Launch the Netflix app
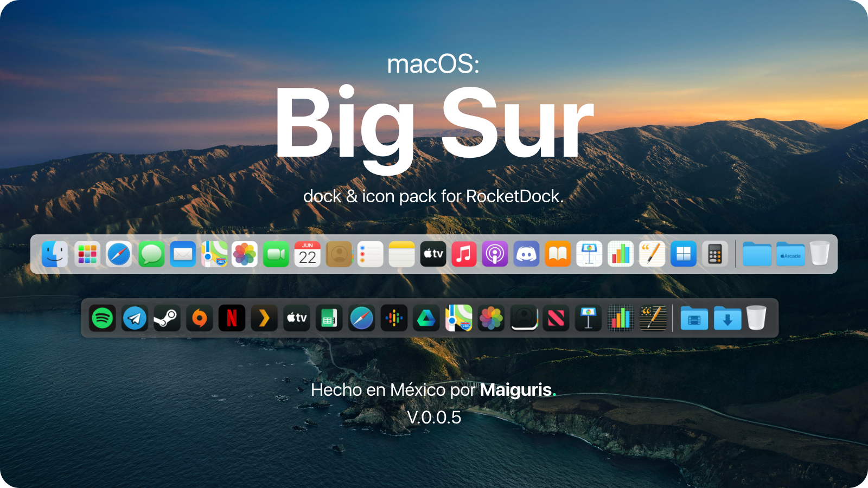Screen dimensions: 868x488 click(x=232, y=318)
